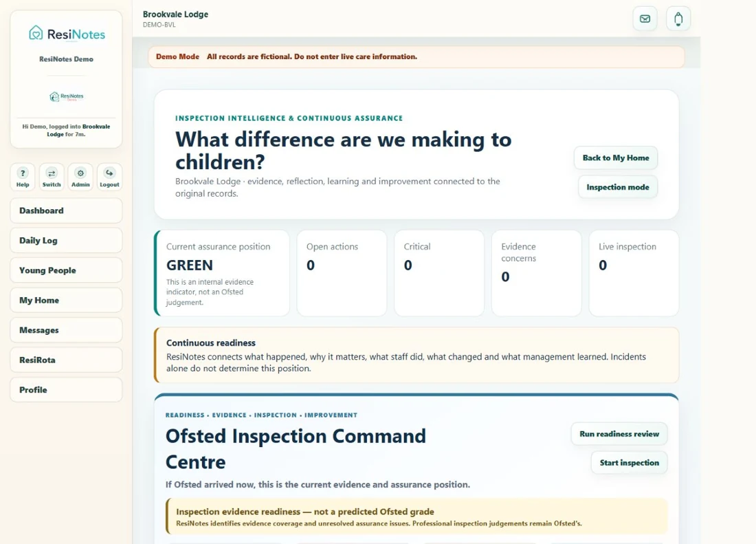Screen dimensions: 756x544
Task: Select the Switch home arrows icon
Action: tap(52, 177)
